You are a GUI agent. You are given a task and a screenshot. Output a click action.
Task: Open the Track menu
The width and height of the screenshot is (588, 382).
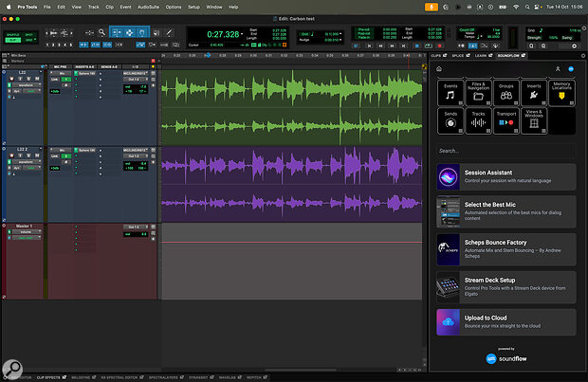[93, 8]
